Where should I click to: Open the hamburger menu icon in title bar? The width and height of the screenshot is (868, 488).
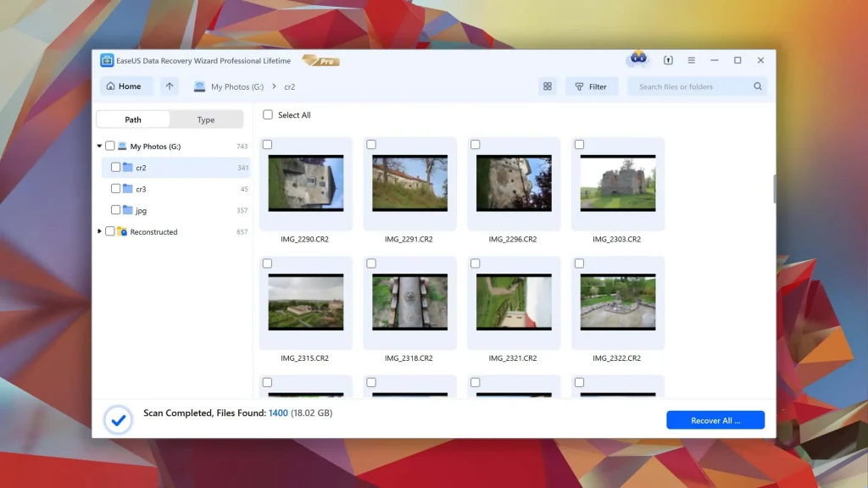(692, 60)
